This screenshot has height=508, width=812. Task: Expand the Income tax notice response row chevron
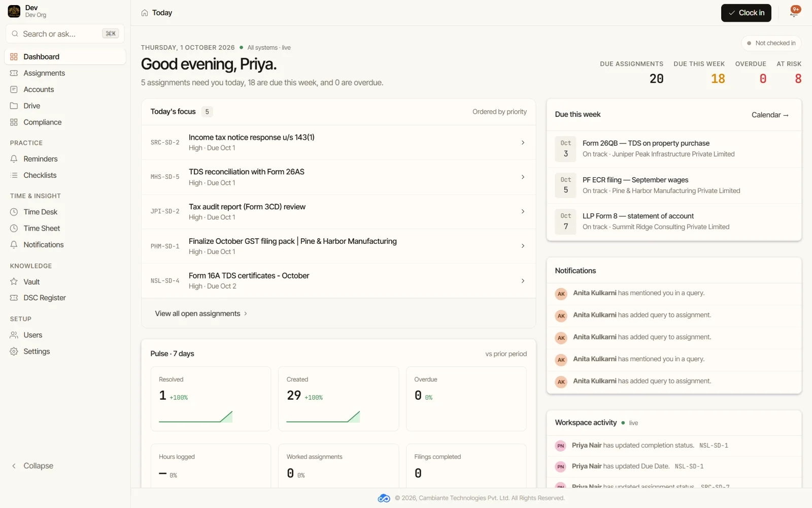[x=523, y=143]
